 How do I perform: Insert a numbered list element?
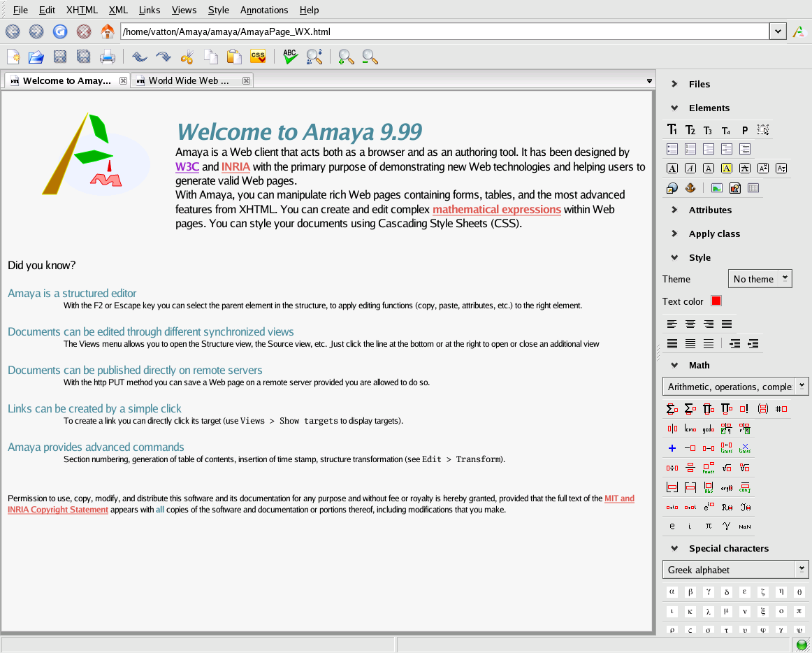pyautogui.click(x=690, y=149)
